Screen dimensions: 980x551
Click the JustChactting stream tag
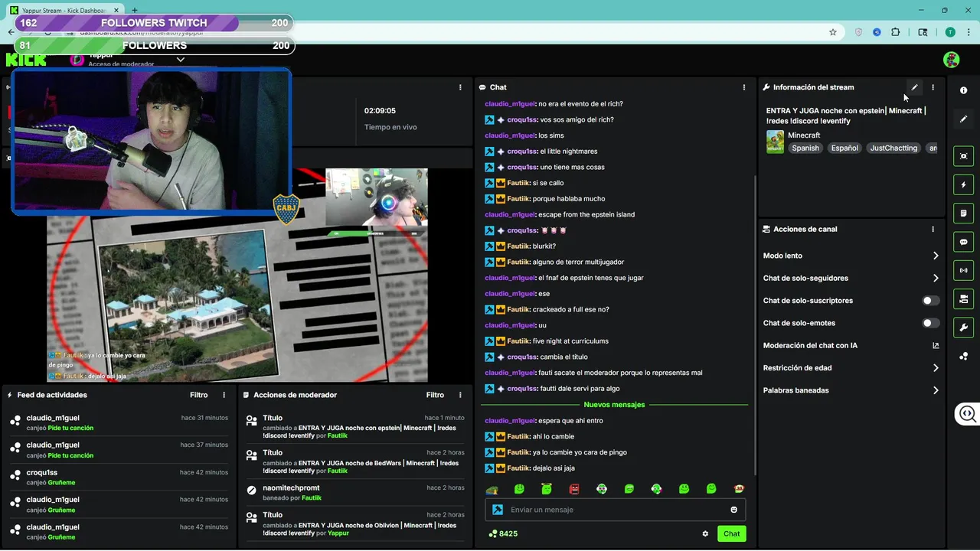(893, 148)
